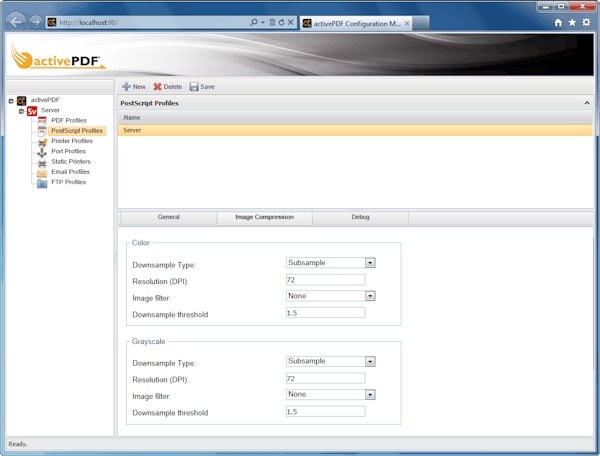Click the compatibility view icon in address bar
Viewport: 600px width, 456px height.
tap(272, 22)
